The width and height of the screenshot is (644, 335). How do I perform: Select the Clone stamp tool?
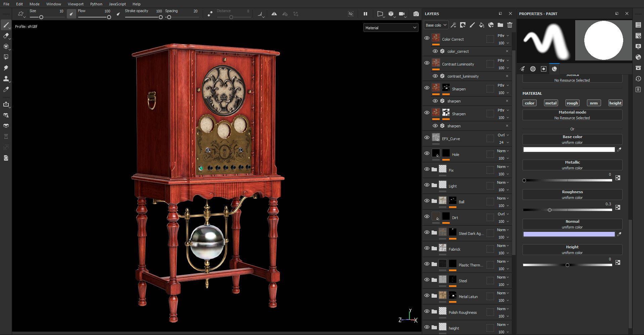(x=6, y=79)
